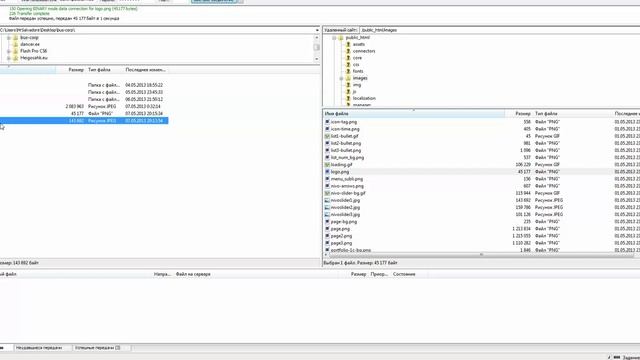Select local row with size 45 177
640x360 pixels.
click(x=84, y=113)
